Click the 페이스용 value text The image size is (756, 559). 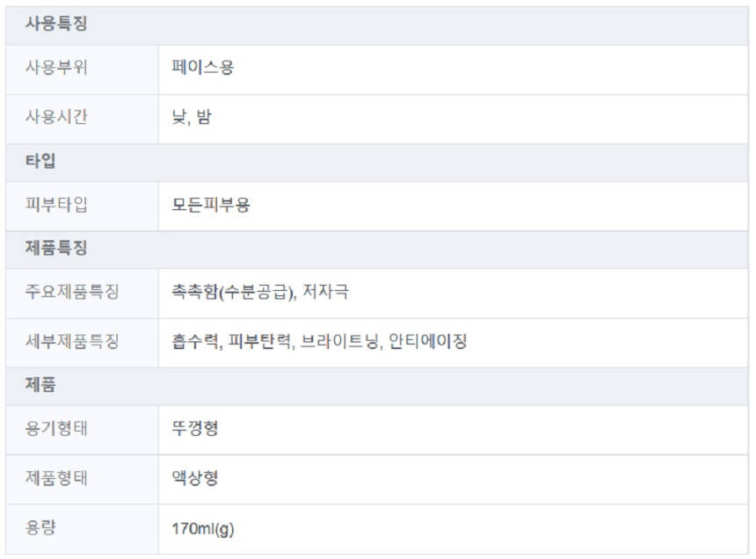pos(203,67)
